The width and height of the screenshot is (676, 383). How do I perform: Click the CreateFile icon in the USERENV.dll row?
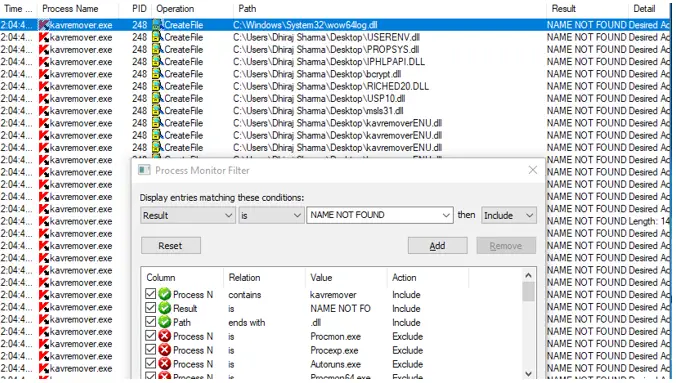click(157, 37)
